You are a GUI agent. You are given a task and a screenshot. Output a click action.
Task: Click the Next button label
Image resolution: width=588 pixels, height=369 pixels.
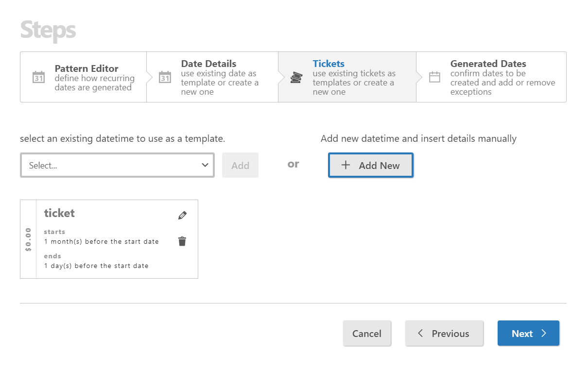522,334
